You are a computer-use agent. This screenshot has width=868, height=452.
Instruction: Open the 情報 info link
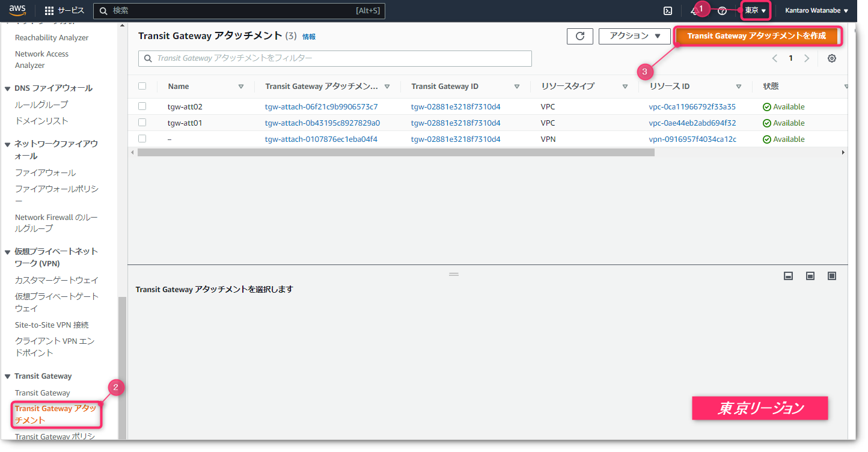[x=309, y=37]
